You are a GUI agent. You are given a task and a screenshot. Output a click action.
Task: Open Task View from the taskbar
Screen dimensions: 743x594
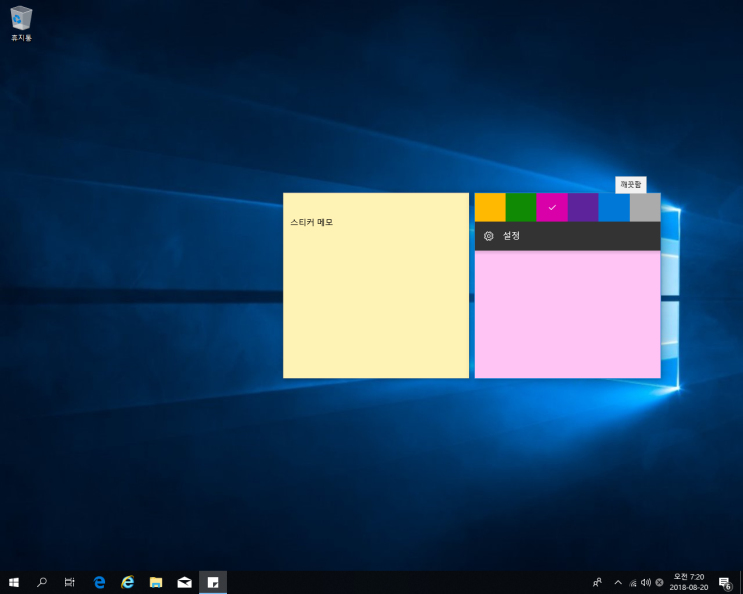click(70, 582)
